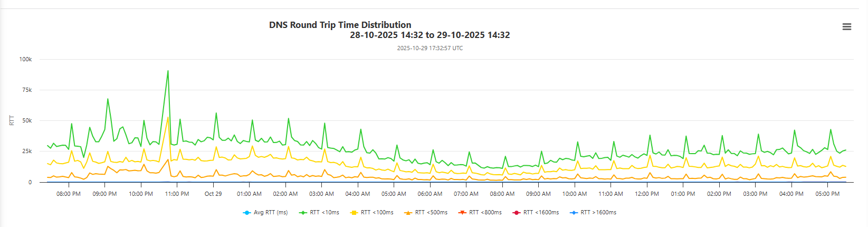Image resolution: width=868 pixels, height=227 pixels.
Task: Show or hide "RTT <800ms" legend text
Action: [485, 213]
